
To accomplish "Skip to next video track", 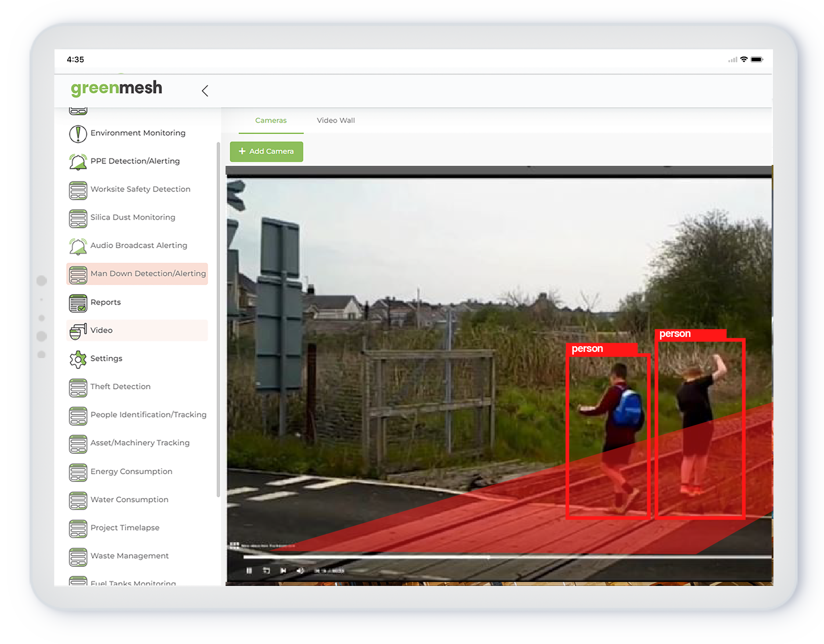I will click(x=283, y=571).
